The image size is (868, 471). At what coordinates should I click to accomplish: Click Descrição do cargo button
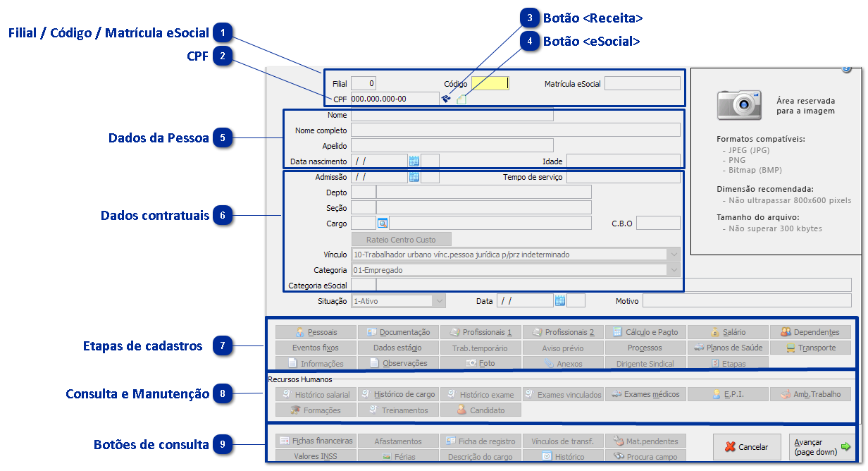point(480,456)
